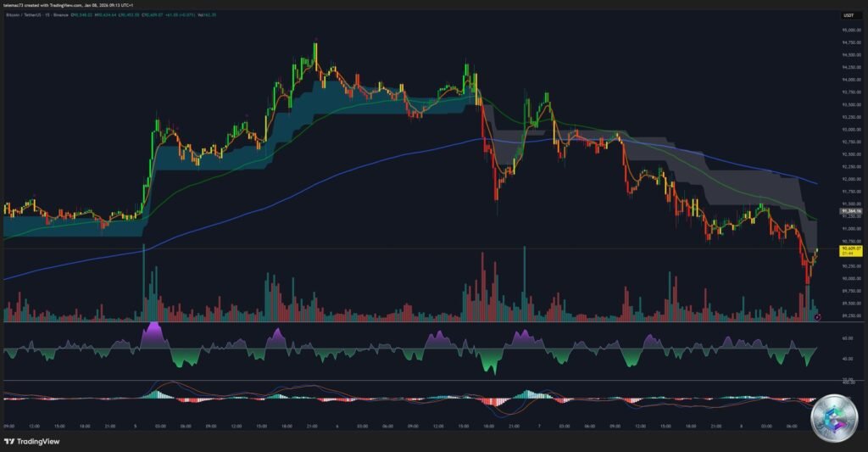Click the silver coin logo watermark
Screen dimensions: 868x452
[x=833, y=417]
